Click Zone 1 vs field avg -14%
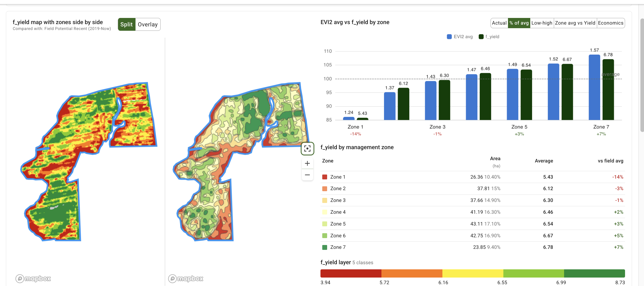The width and height of the screenshot is (644, 286). coord(618,177)
